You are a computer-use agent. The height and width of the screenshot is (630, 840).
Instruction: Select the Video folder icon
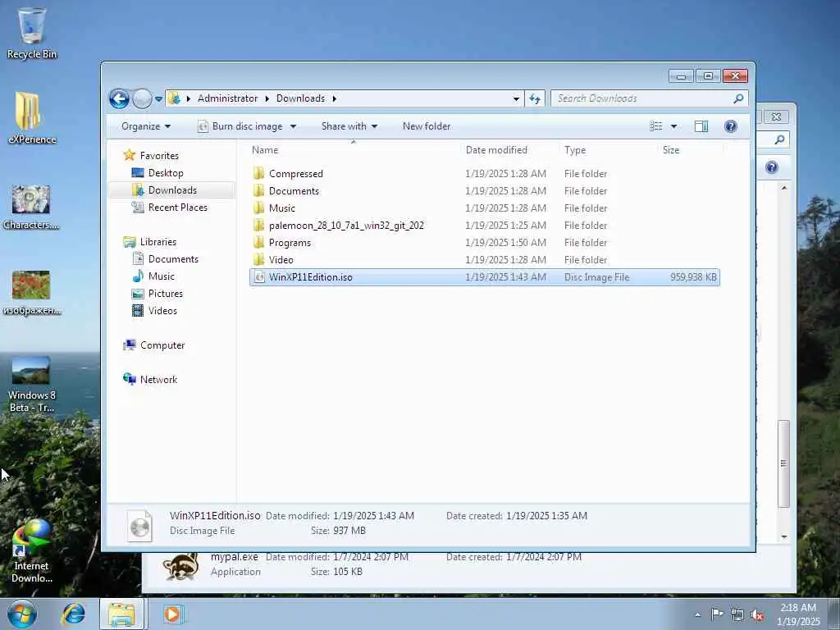pos(259,260)
